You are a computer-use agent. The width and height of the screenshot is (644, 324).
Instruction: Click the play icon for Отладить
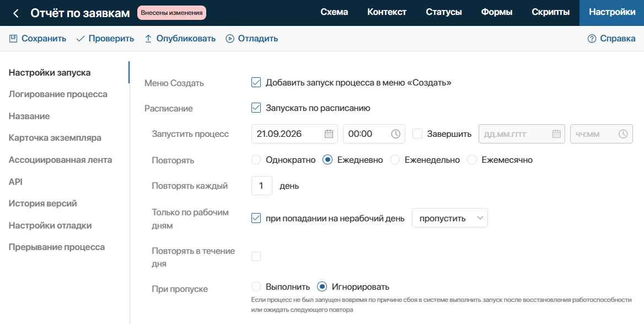tap(230, 39)
